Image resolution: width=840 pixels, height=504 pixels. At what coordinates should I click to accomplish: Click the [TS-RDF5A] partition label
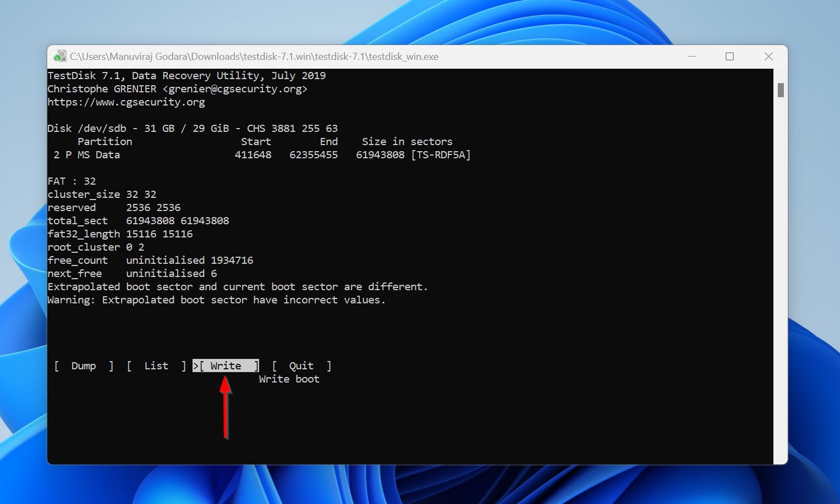click(441, 155)
